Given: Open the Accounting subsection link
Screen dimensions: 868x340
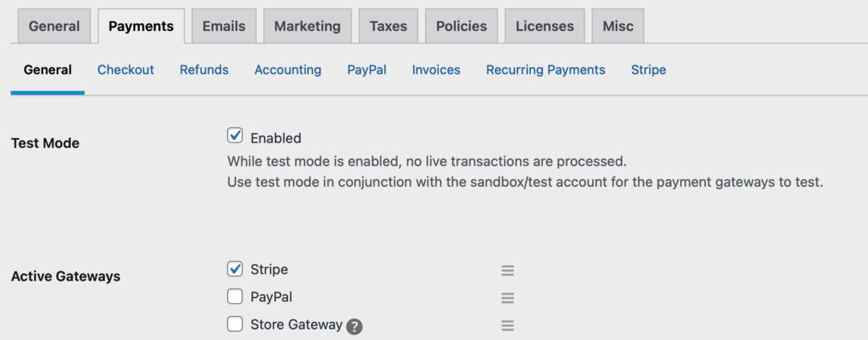Looking at the screenshot, I should click(288, 70).
